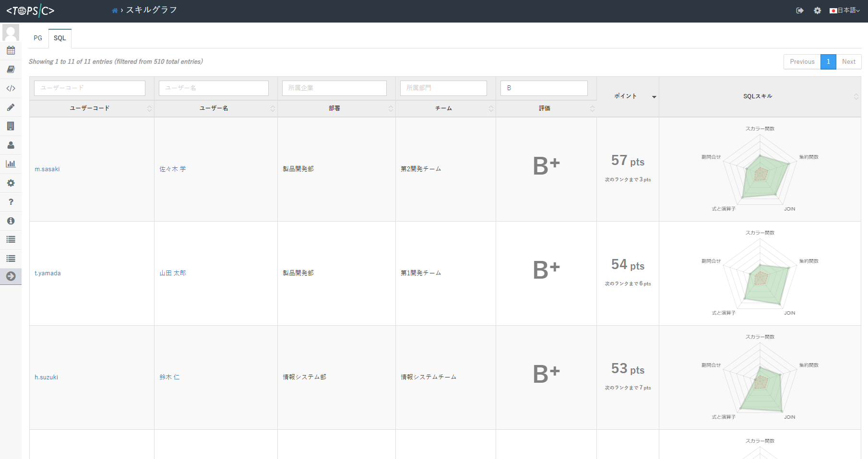
Task: Click the logout arrow icon in header
Action: click(x=800, y=11)
